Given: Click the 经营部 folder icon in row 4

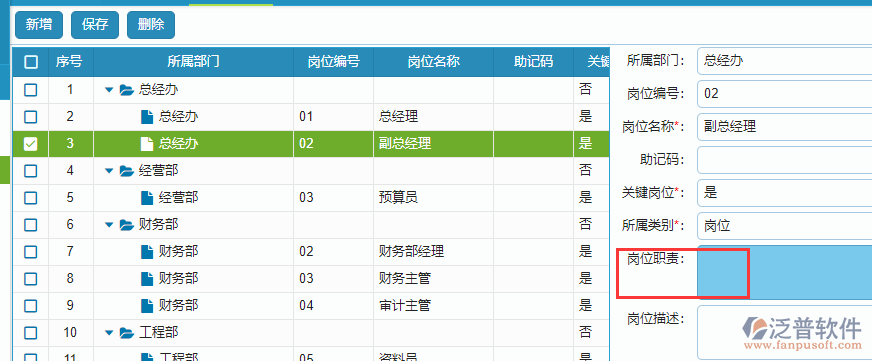Looking at the screenshot, I should coord(126,171).
